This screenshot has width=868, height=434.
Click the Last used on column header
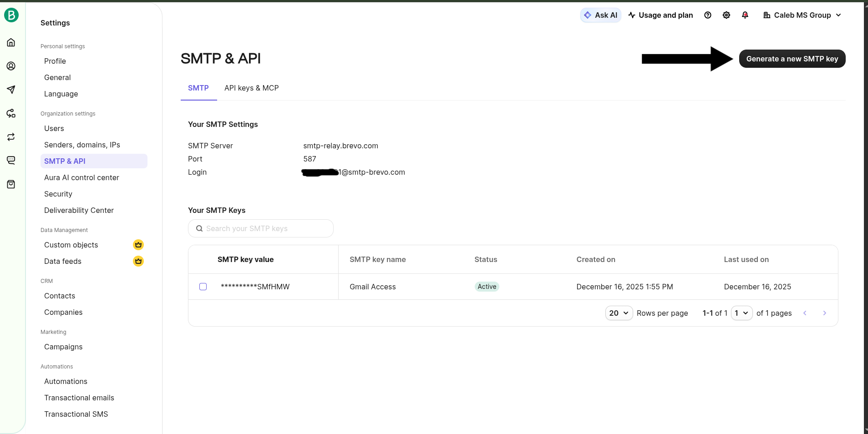[x=746, y=259]
